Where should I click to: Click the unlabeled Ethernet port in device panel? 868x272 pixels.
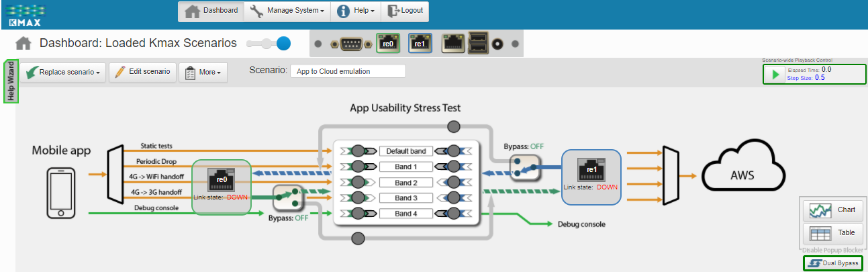point(452,43)
